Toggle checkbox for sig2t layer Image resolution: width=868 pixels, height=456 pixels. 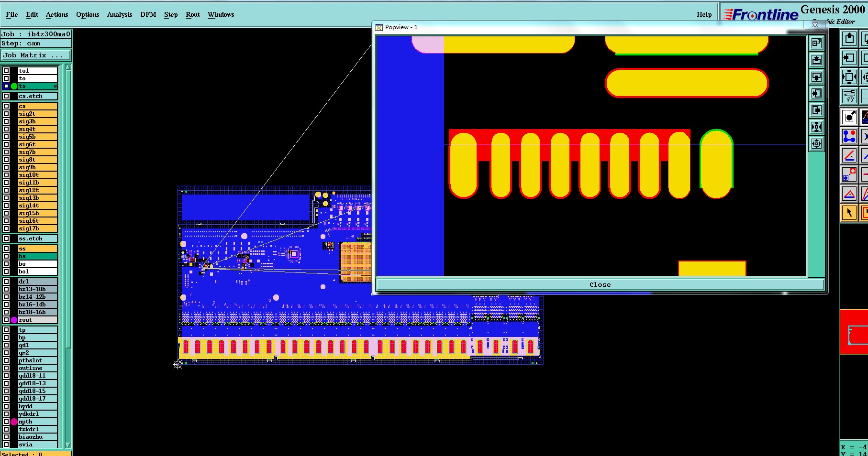tap(6, 114)
